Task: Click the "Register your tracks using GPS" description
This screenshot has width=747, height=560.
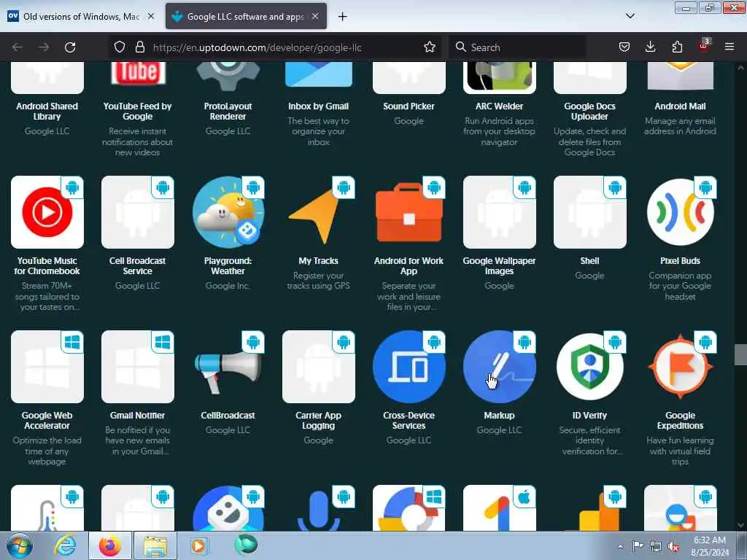Action: [x=318, y=281]
